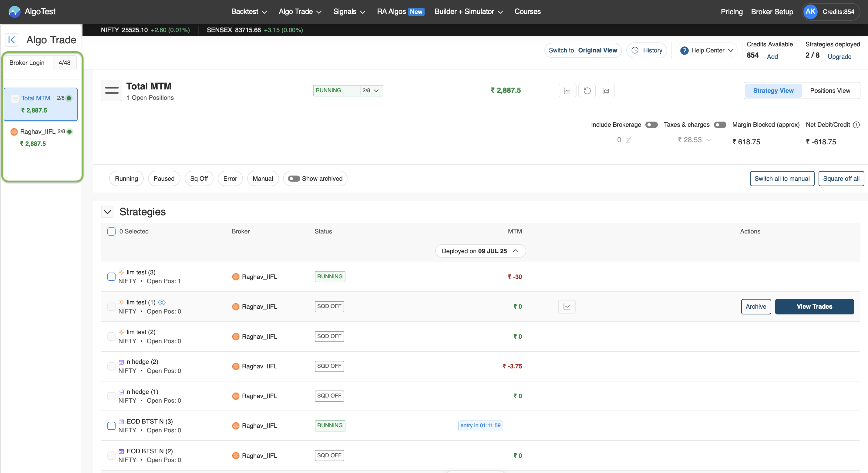Screen dimensions: 868x473
Task: Click the AlgoTest logo
Action: pyautogui.click(x=33, y=11)
